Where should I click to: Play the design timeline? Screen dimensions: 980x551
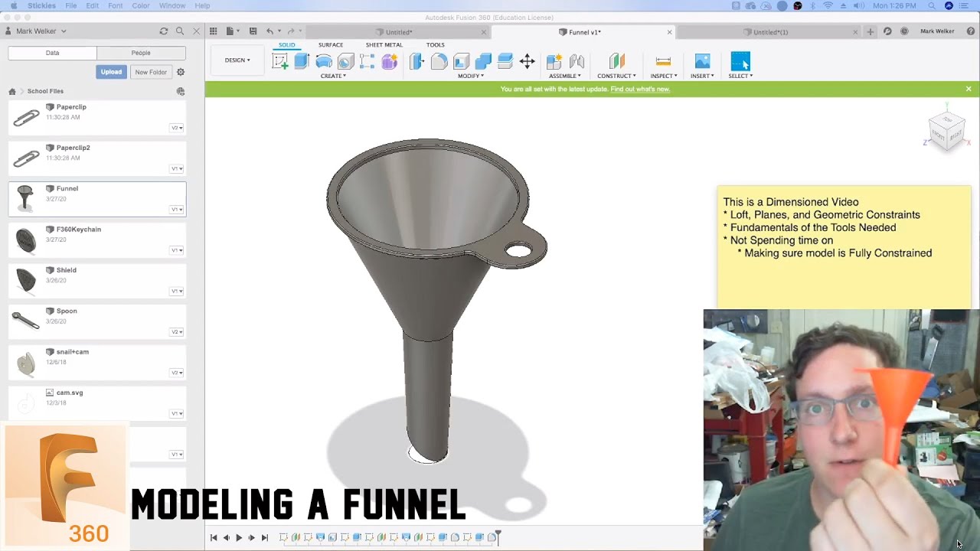click(x=239, y=538)
